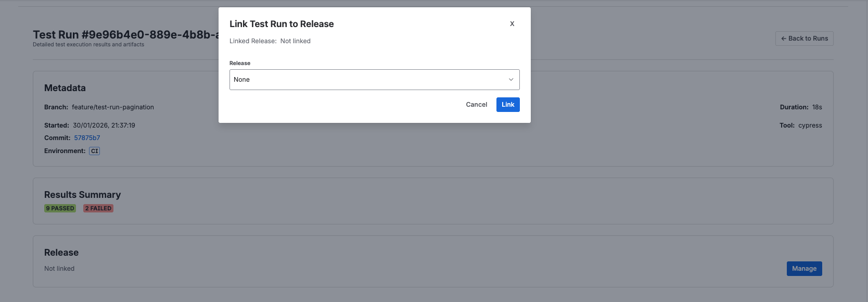Click the Results Summary heading
This screenshot has height=302, width=868.
pos(82,195)
